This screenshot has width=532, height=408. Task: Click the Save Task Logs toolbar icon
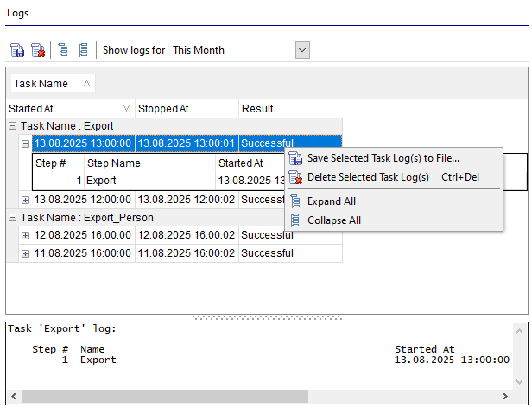(17, 50)
